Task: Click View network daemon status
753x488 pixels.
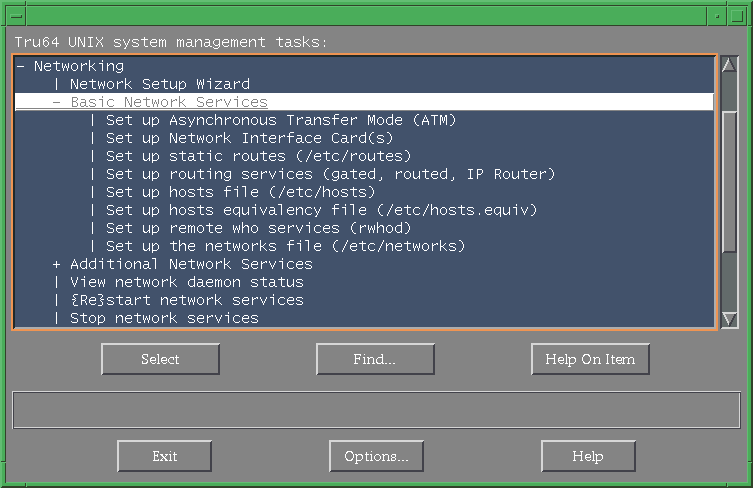Action: (x=186, y=282)
